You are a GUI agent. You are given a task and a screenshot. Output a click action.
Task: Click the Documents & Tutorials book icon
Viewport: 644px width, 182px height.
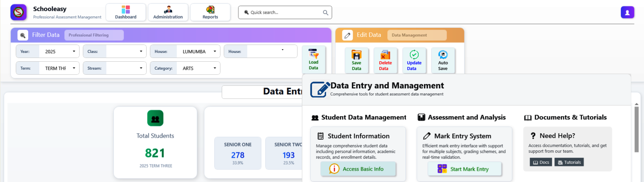528,118
